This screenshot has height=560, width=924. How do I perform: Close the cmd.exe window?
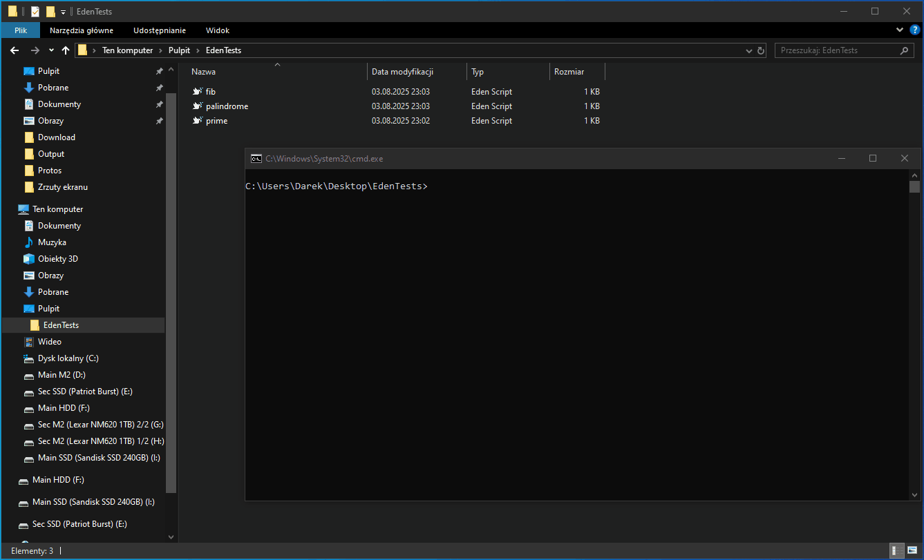point(905,158)
